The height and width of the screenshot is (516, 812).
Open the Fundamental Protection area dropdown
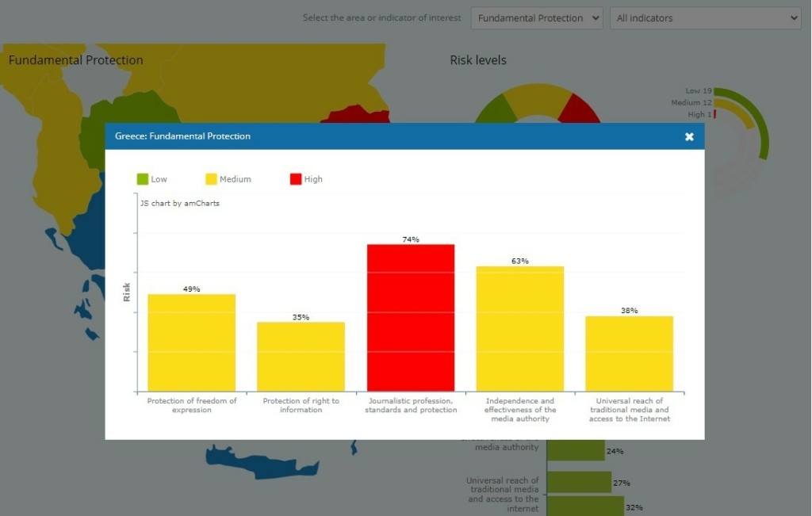pyautogui.click(x=537, y=18)
